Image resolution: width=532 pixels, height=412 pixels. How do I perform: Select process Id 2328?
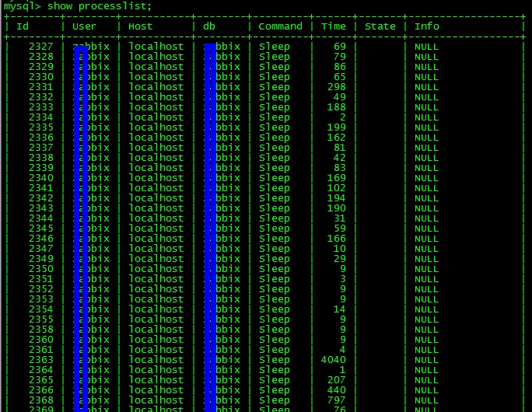click(x=41, y=57)
